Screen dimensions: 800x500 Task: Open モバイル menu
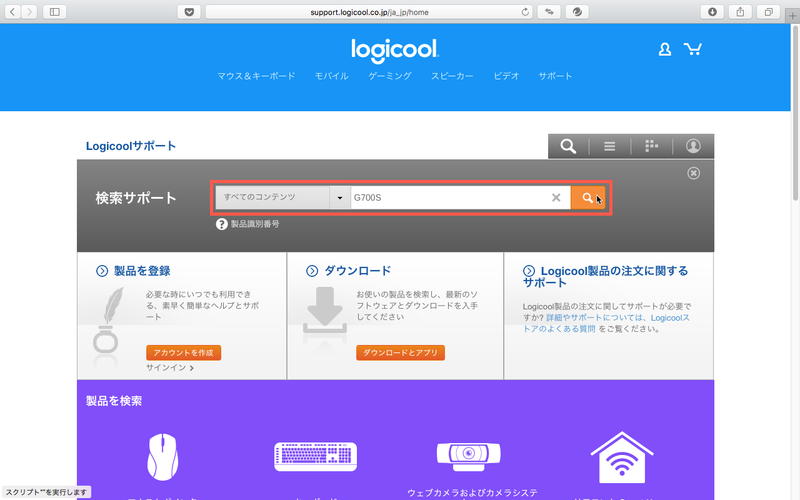(332, 76)
